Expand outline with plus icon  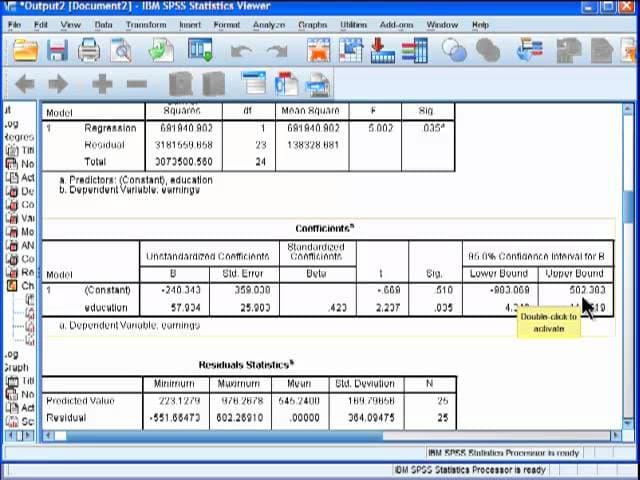(x=102, y=84)
